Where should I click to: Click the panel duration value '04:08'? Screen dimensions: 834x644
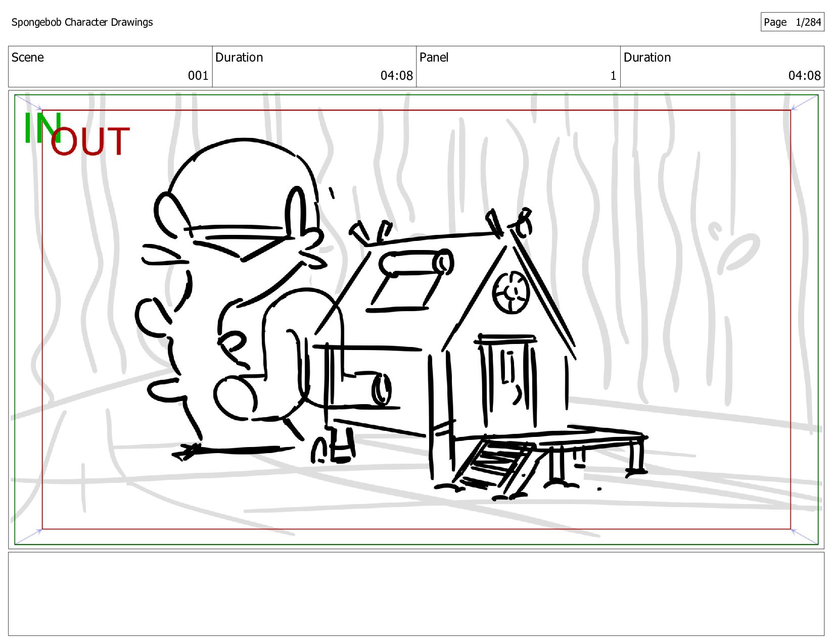[805, 76]
